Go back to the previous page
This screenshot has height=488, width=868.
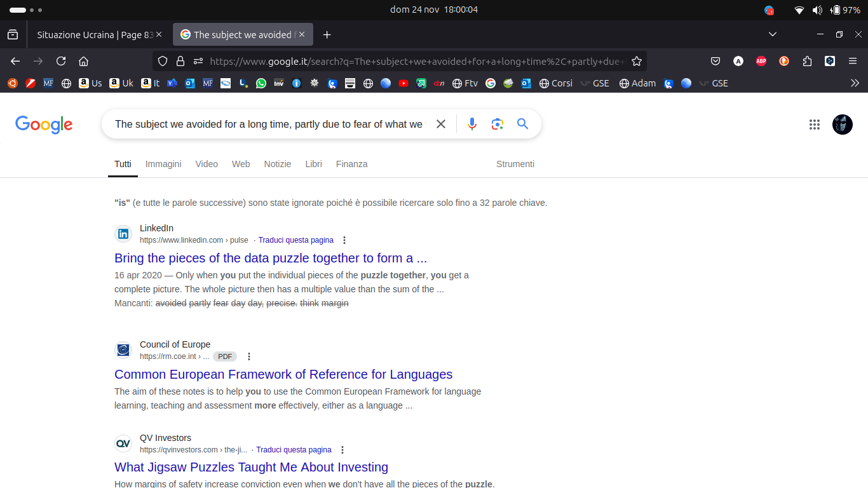15,61
